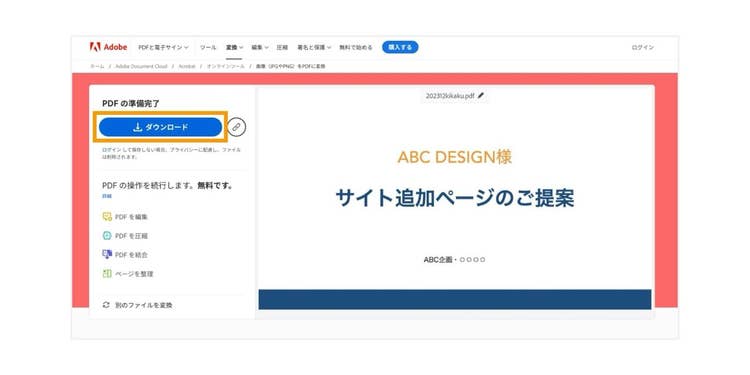This screenshot has width=750, height=375.
Task: Click the PDF を圧縮 icon
Action: (107, 235)
